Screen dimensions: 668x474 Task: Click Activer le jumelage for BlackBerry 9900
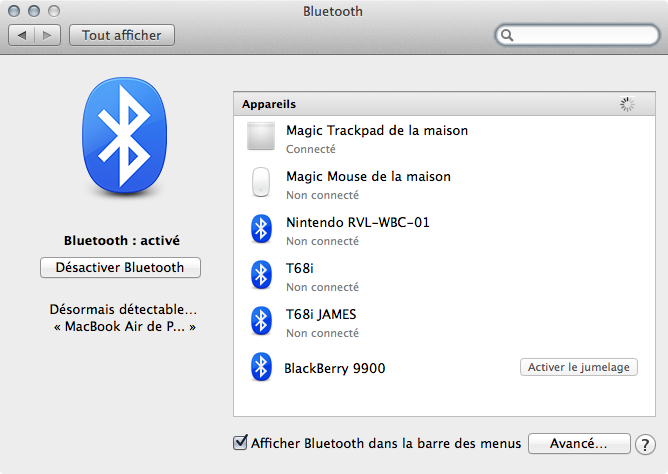click(578, 367)
